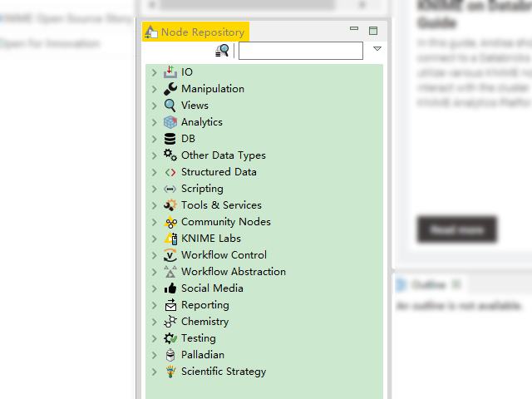
Task: Expand the Tools & Services category
Action: 155,205
